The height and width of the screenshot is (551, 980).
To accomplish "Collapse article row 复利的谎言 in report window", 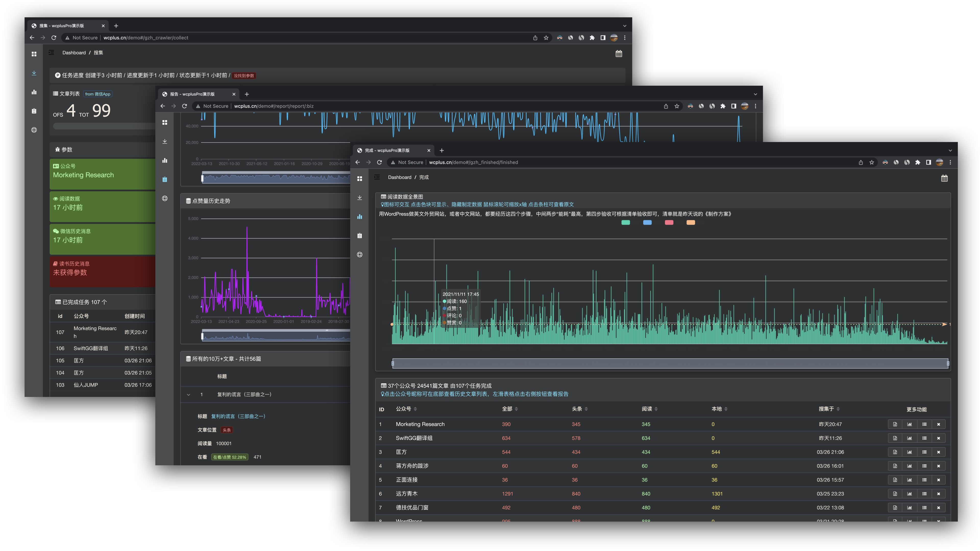I will (x=188, y=395).
